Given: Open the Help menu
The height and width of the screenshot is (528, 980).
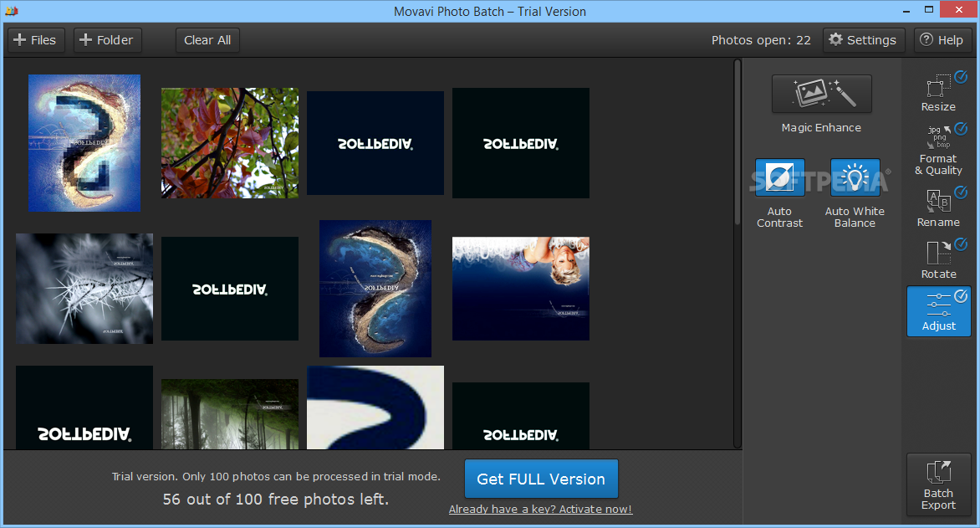Looking at the screenshot, I should point(942,40).
